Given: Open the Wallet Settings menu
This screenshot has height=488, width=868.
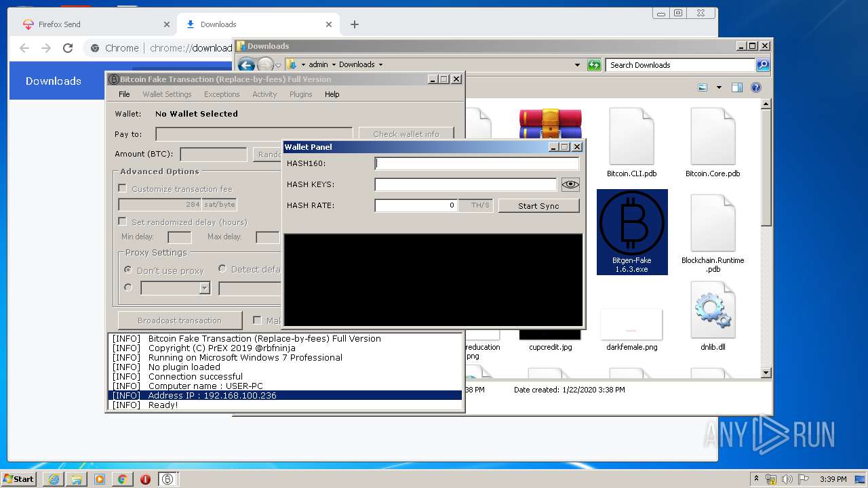Looking at the screenshot, I should 167,94.
